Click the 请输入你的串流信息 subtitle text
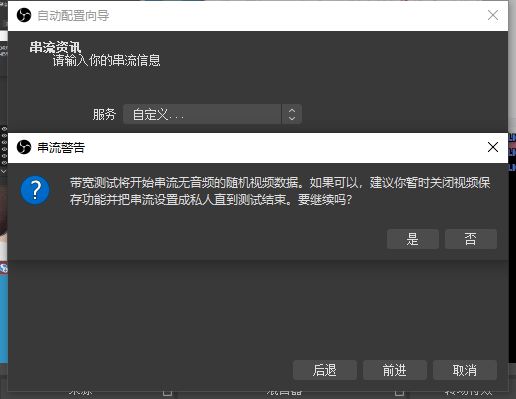 106,60
